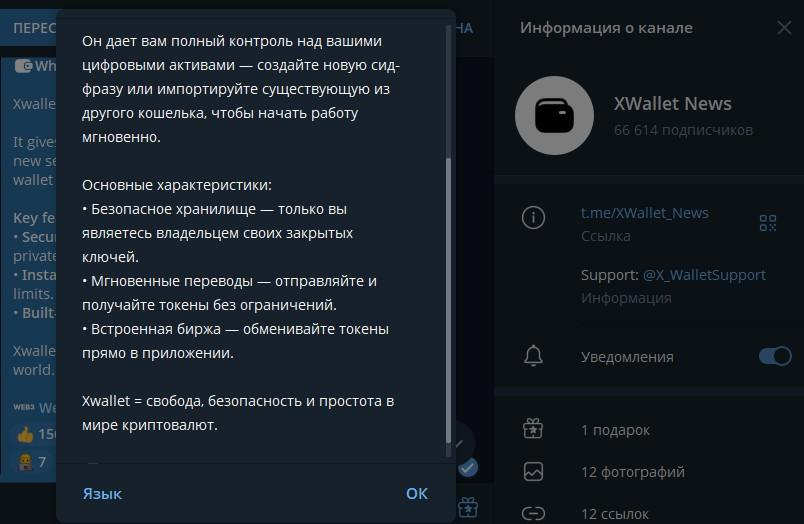Click the link icon beside 12 ссылок
The image size is (804, 524).
coord(534,513)
